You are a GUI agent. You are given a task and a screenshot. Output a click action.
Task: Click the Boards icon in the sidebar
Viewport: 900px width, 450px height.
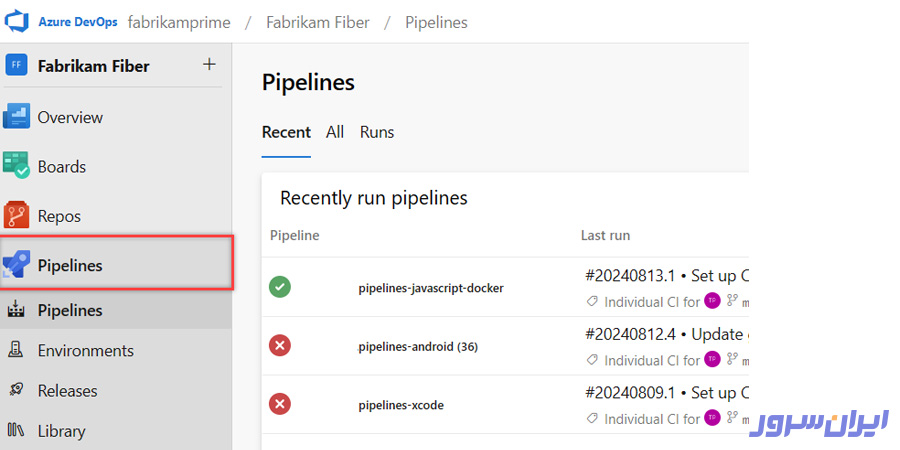tap(16, 165)
